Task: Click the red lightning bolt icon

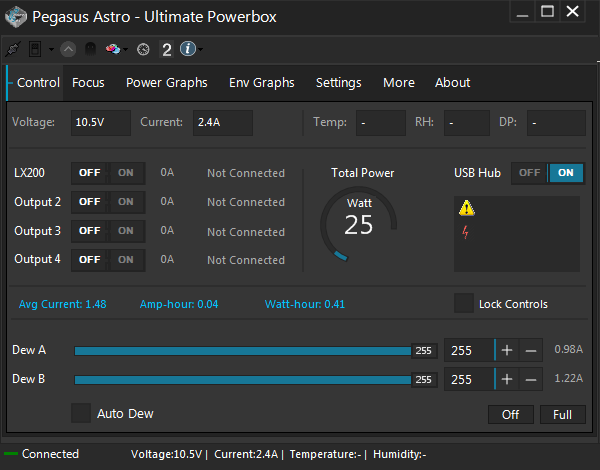Action: (x=465, y=232)
